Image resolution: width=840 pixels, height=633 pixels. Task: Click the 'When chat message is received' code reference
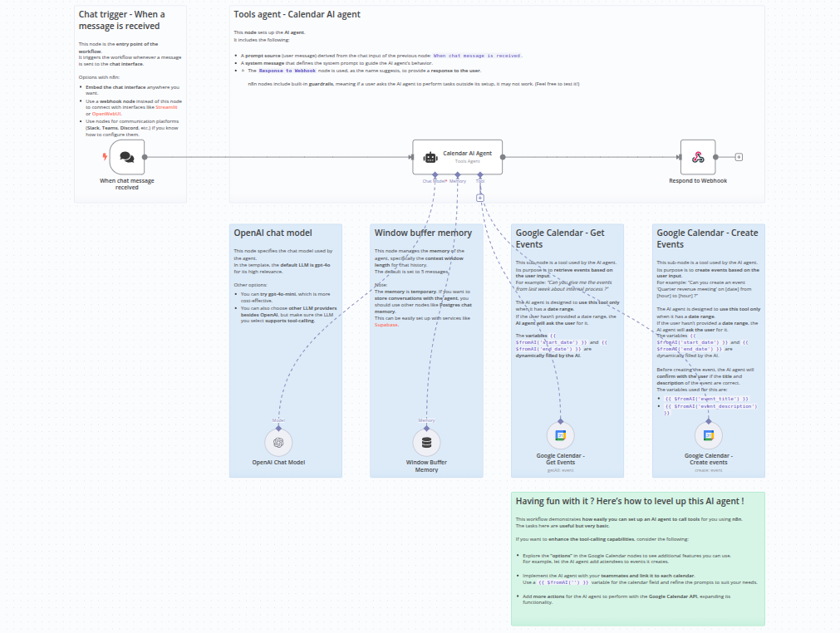pos(477,56)
